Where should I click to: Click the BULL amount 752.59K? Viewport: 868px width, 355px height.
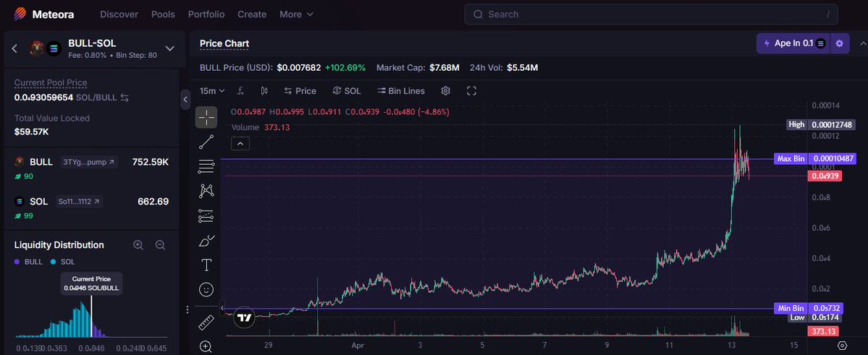click(150, 162)
